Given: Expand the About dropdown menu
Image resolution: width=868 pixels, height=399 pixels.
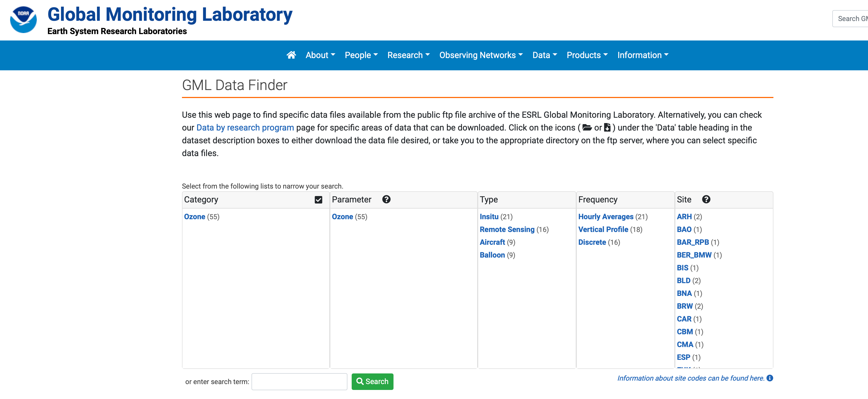Looking at the screenshot, I should (320, 55).
